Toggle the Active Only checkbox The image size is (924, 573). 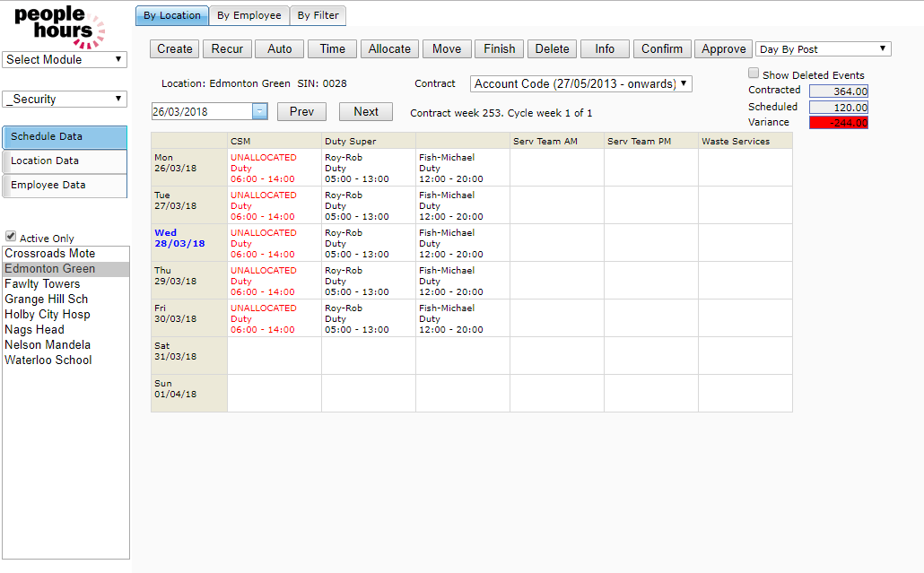pos(11,237)
